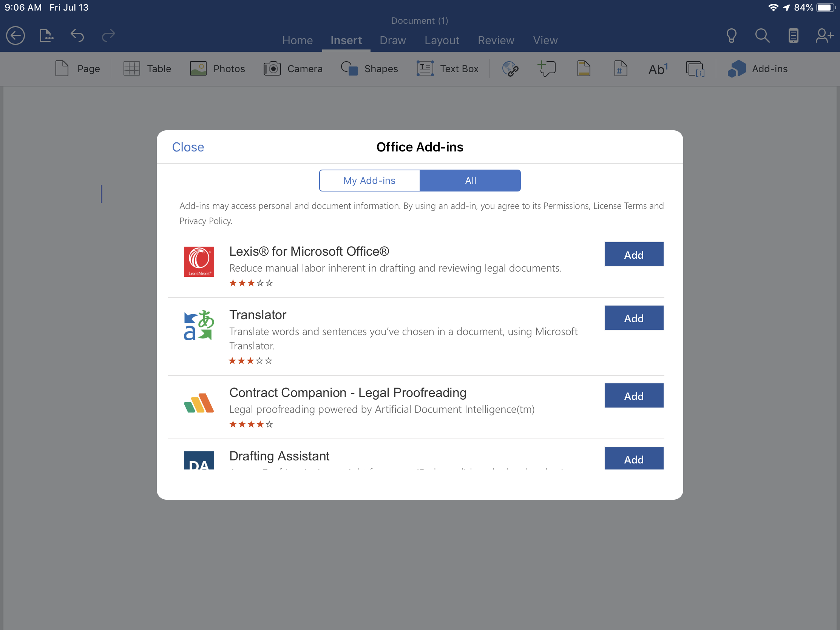This screenshot has width=840, height=630.
Task: Click the Share person-plus icon
Action: point(824,36)
